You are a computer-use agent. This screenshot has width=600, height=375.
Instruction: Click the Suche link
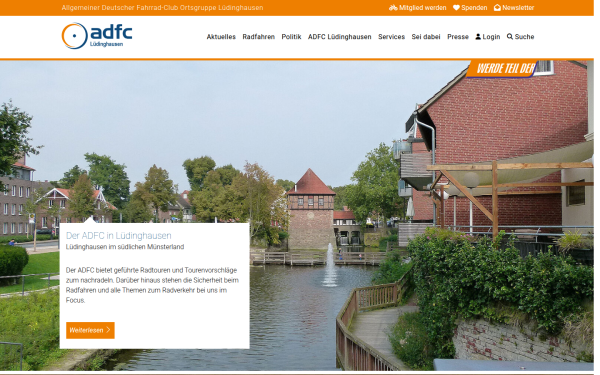(x=520, y=37)
